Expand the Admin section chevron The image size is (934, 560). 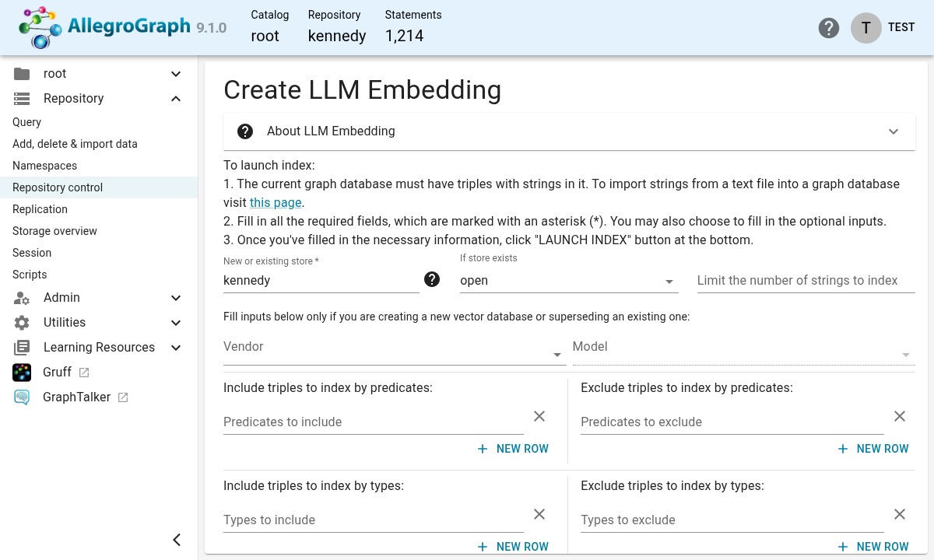[176, 298]
